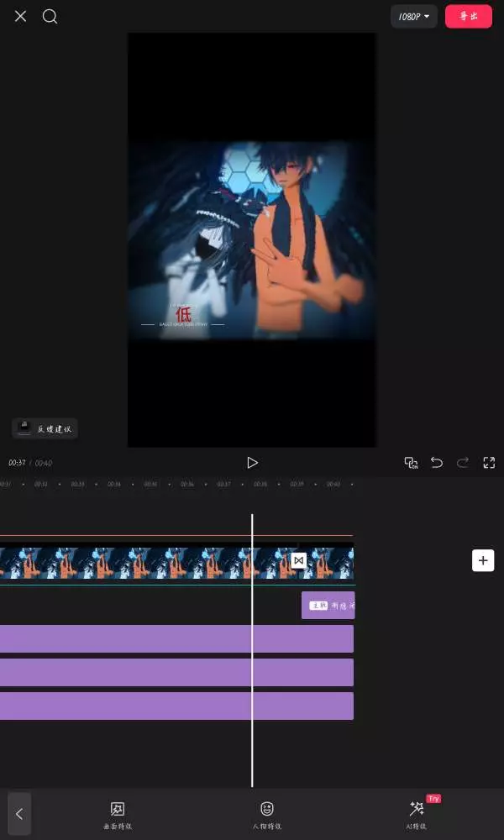This screenshot has height=840, width=504.
Task: Tap the red 导出 export button
Action: pyautogui.click(x=469, y=17)
